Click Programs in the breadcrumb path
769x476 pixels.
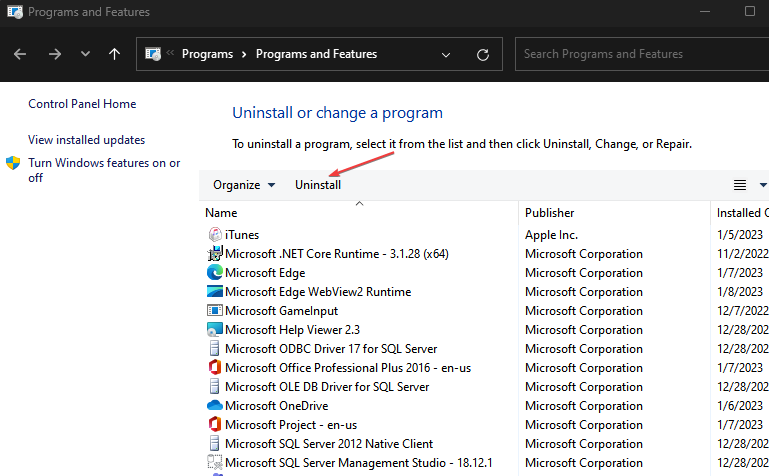[x=208, y=54]
